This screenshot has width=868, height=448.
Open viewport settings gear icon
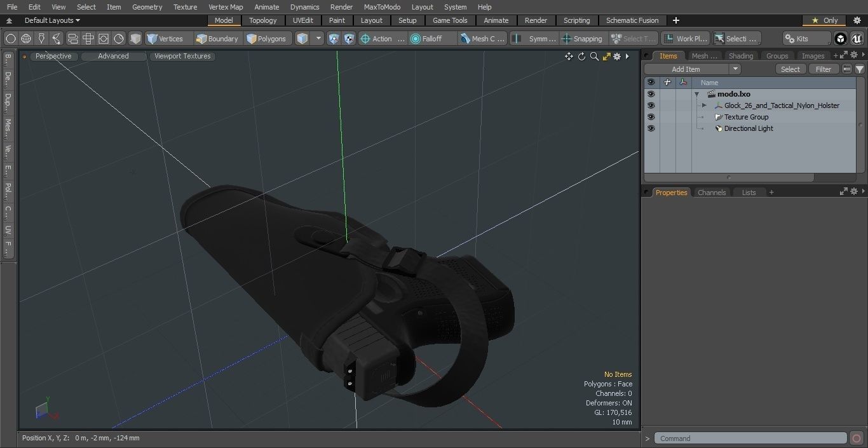pos(617,57)
